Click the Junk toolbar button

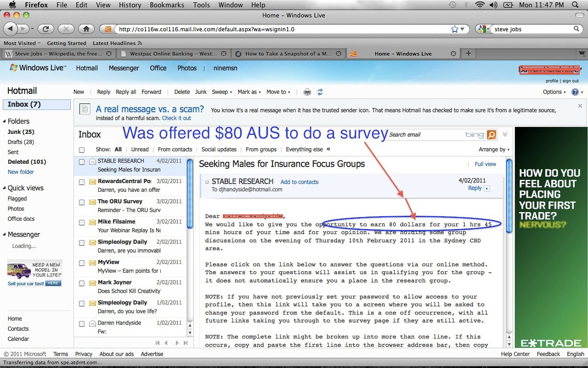[x=201, y=92]
